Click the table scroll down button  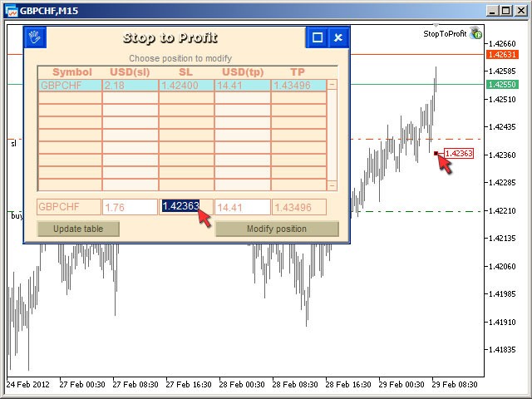(x=332, y=185)
